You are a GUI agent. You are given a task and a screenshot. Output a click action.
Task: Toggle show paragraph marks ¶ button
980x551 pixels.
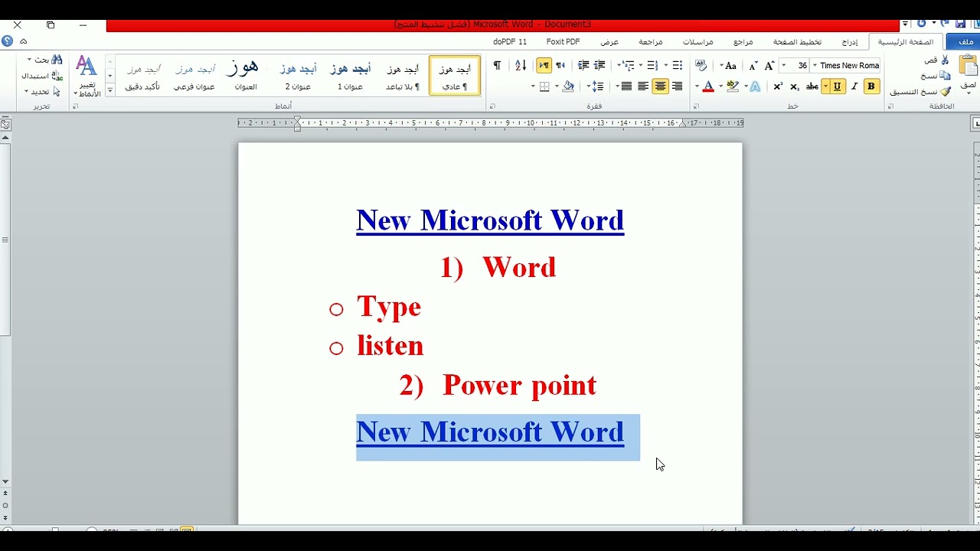[497, 65]
